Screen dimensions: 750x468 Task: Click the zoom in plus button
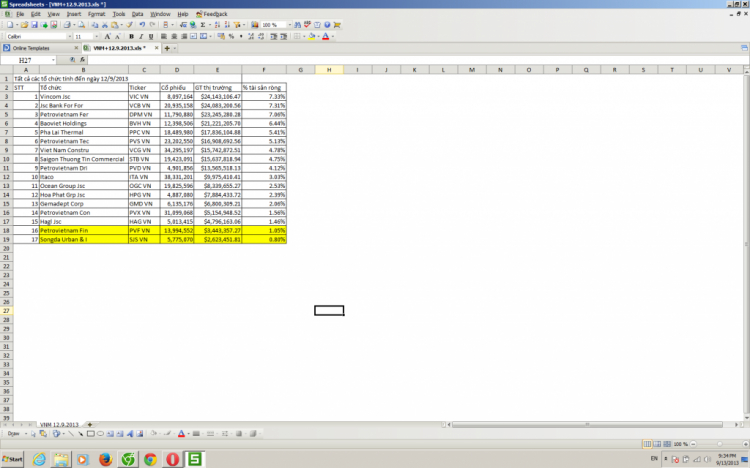point(745,444)
